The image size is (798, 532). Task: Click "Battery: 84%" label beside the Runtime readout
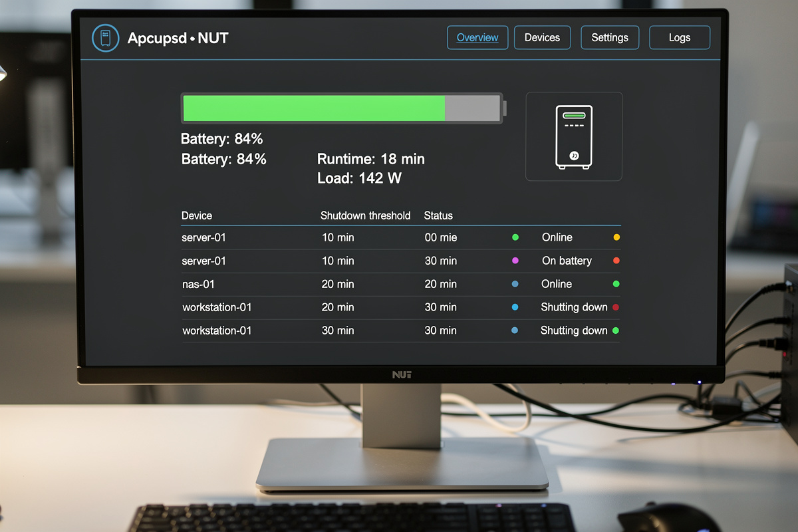(224, 159)
